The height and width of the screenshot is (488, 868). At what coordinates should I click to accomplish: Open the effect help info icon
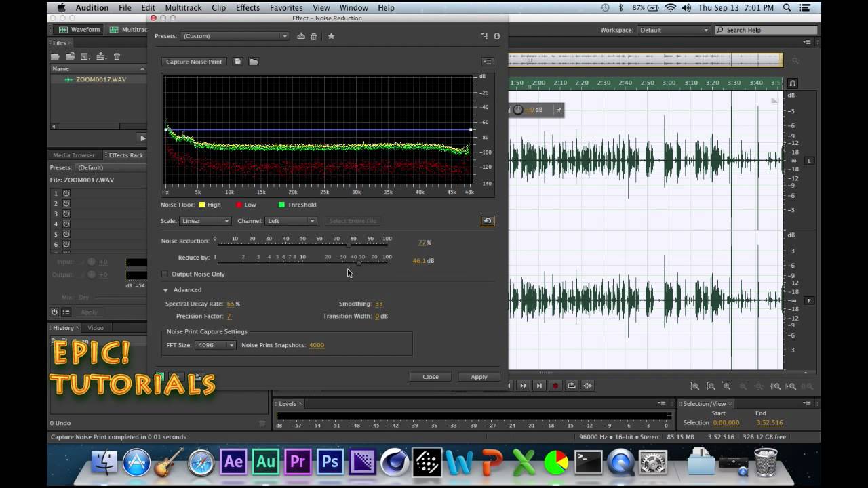coord(496,36)
